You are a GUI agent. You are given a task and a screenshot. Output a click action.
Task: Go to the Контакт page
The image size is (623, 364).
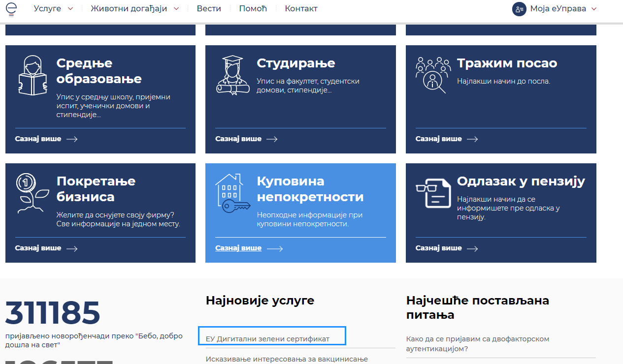click(x=301, y=9)
